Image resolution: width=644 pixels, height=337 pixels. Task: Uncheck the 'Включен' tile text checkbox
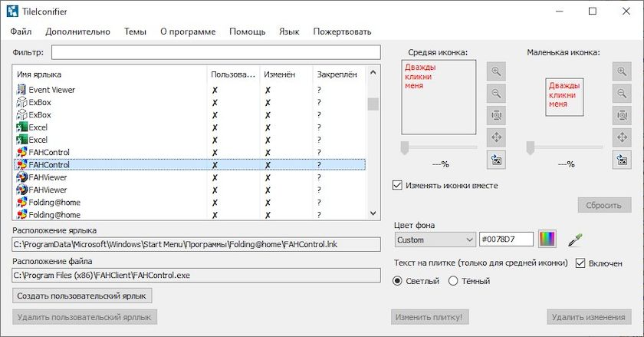tap(580, 263)
